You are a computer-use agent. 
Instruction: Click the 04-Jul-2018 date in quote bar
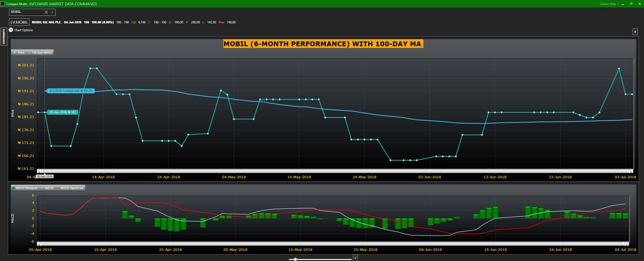pos(73,22)
